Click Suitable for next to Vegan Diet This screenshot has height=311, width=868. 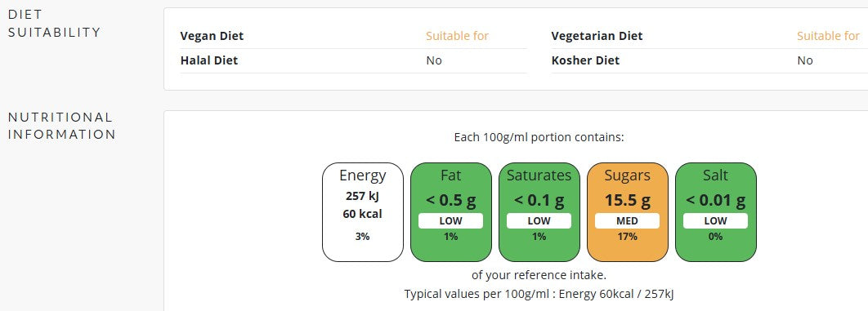[457, 36]
